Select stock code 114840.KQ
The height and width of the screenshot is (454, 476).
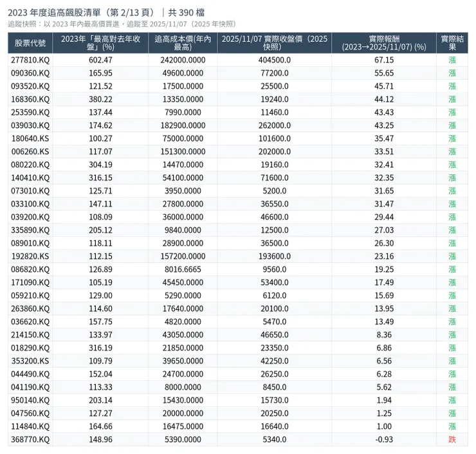30,426
